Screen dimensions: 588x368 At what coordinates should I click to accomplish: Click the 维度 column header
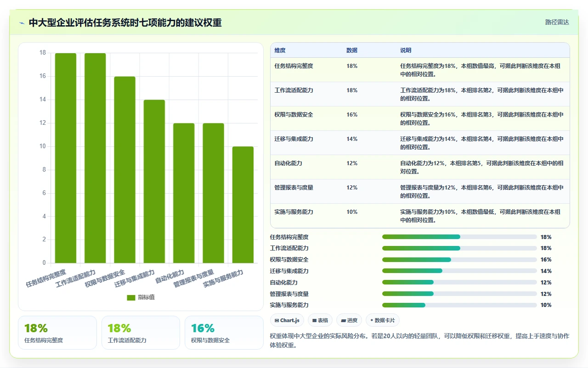pyautogui.click(x=280, y=50)
